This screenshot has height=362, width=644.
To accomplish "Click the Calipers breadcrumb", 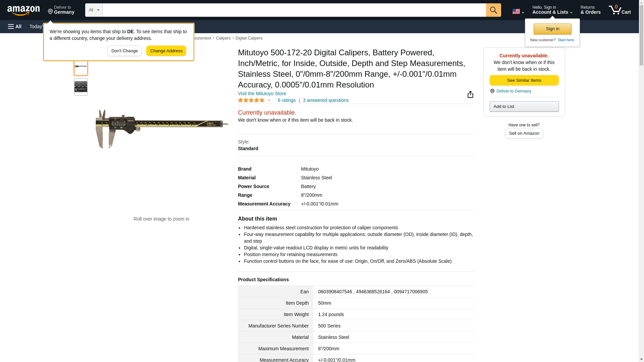I will (x=223, y=38).
